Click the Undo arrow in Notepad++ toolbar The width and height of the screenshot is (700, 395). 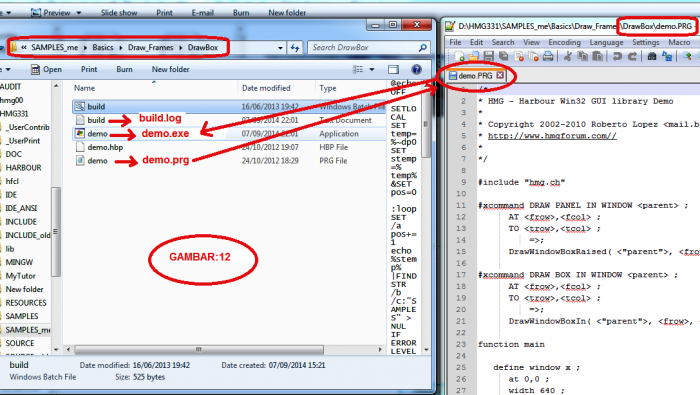(x=617, y=56)
